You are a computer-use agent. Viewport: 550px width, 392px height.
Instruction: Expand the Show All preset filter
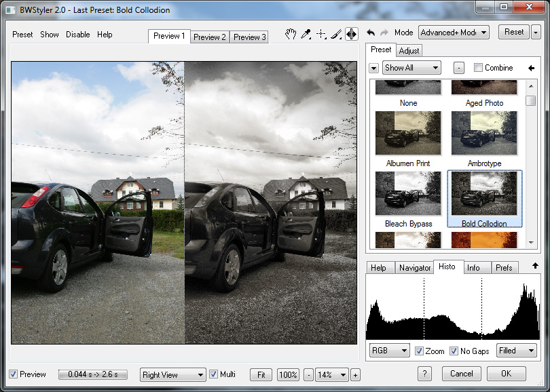tap(411, 68)
